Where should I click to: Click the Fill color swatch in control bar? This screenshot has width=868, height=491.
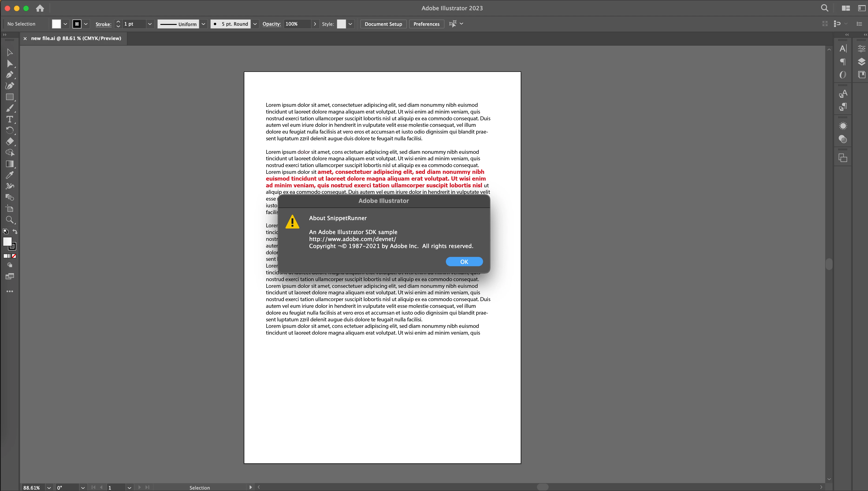(56, 24)
